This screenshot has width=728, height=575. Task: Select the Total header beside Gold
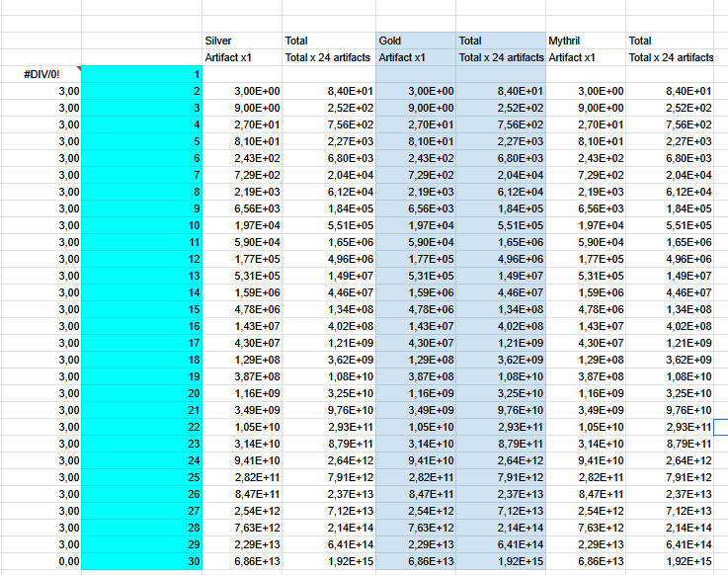pos(501,41)
